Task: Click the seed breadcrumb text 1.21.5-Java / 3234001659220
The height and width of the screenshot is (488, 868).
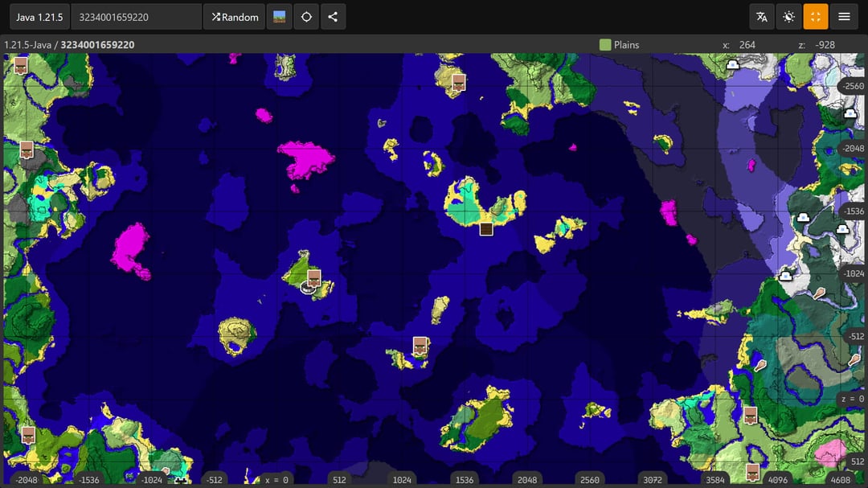Action: pyautogui.click(x=69, y=45)
